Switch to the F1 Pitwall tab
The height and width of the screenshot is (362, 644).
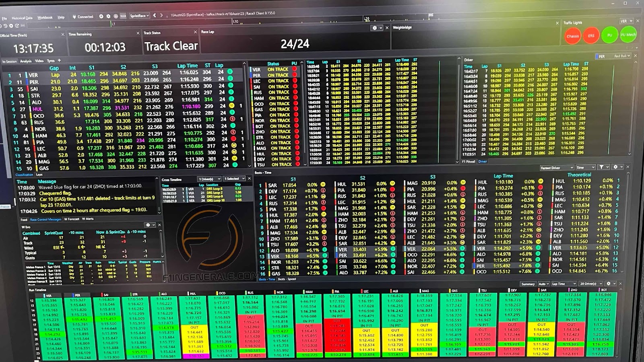(469, 161)
